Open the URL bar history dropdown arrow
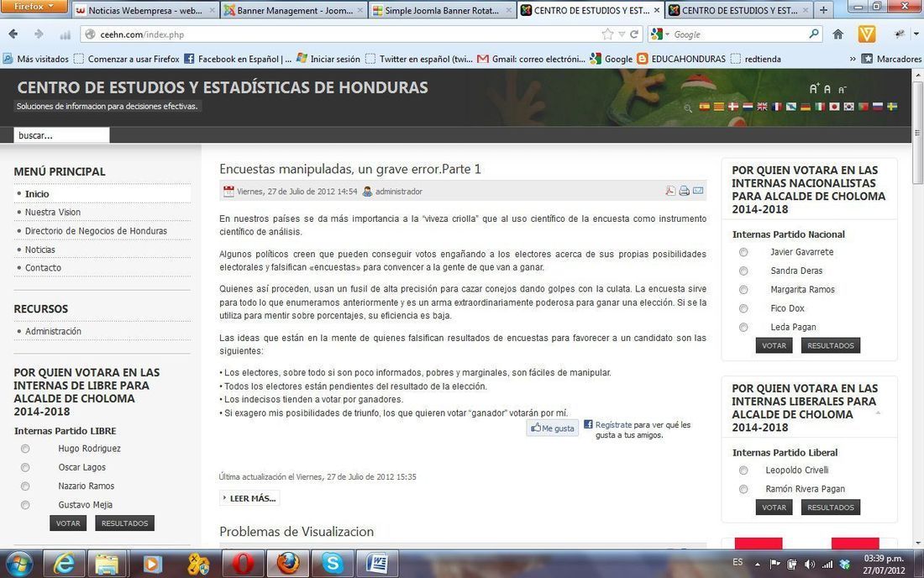924x578 pixels. pyautogui.click(x=622, y=34)
